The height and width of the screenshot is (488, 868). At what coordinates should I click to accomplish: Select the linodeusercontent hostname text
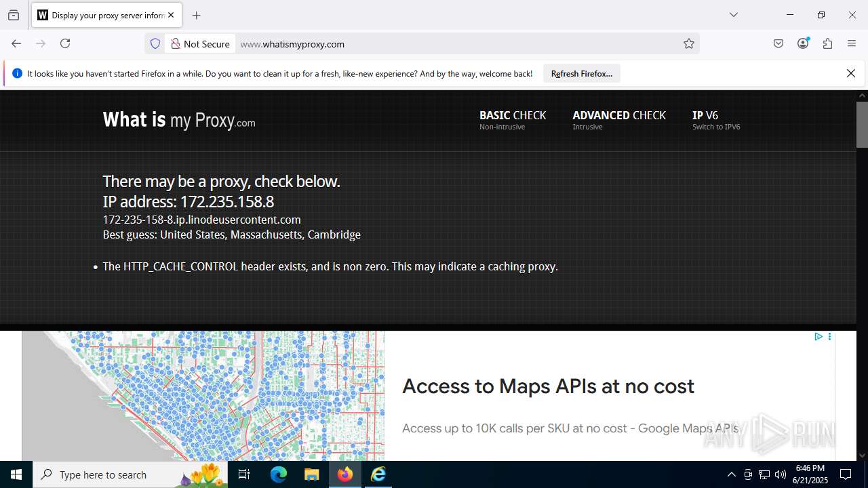click(201, 220)
